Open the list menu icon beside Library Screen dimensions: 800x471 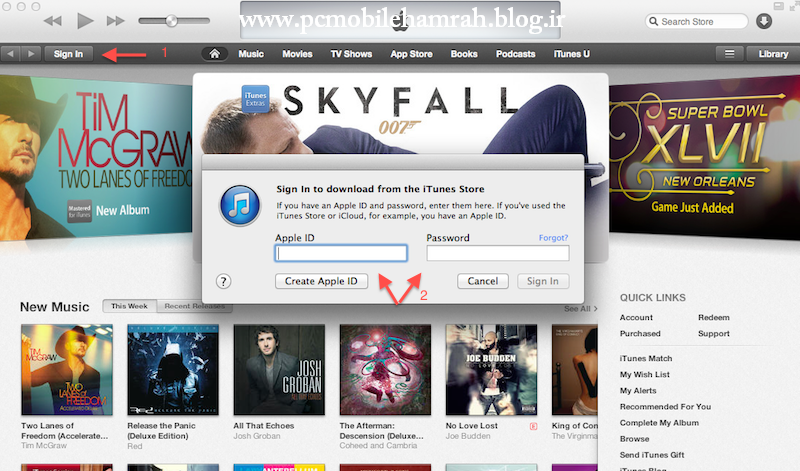point(730,54)
